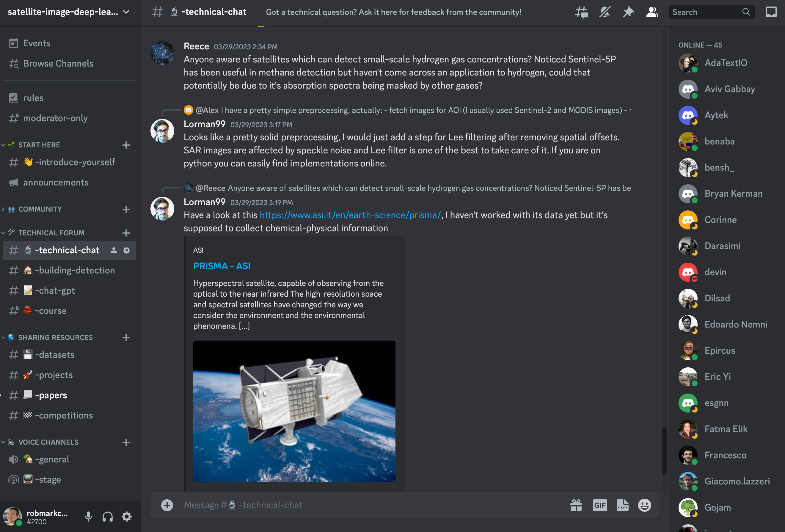Click Lorman99 username at 3:17 PM
This screenshot has width=785, height=532.
204,124
